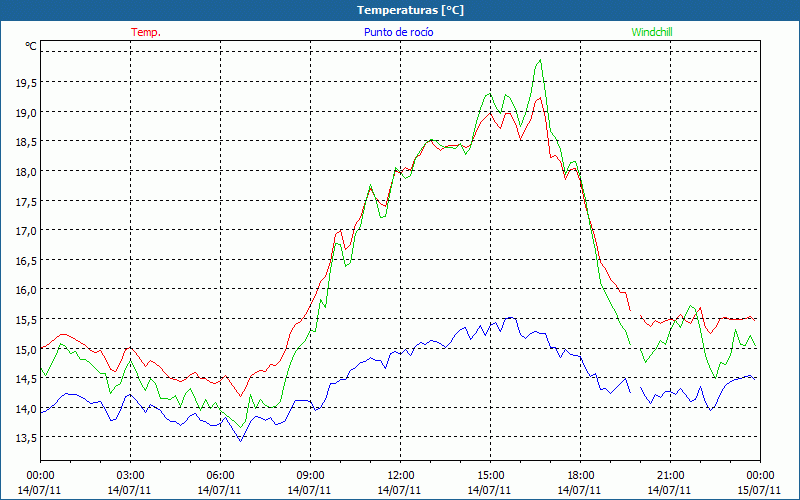Click the °C axis unit label
The image size is (800, 500).
31,46
